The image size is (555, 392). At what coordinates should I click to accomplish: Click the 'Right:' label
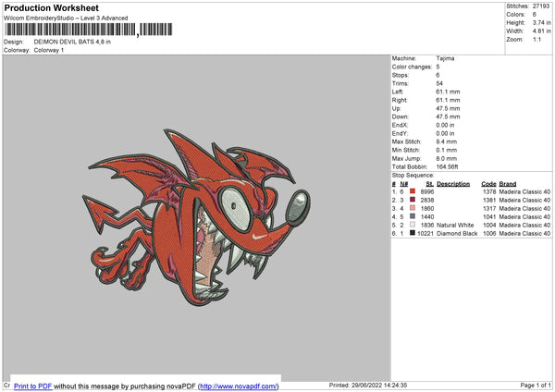[x=400, y=100]
